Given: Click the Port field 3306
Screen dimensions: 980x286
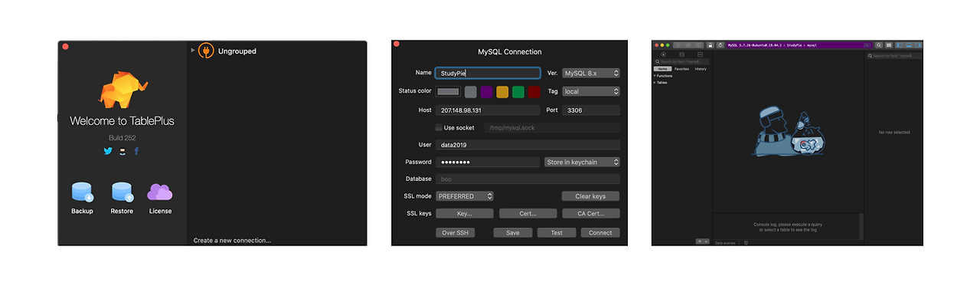Looking at the screenshot, I should point(591,110).
